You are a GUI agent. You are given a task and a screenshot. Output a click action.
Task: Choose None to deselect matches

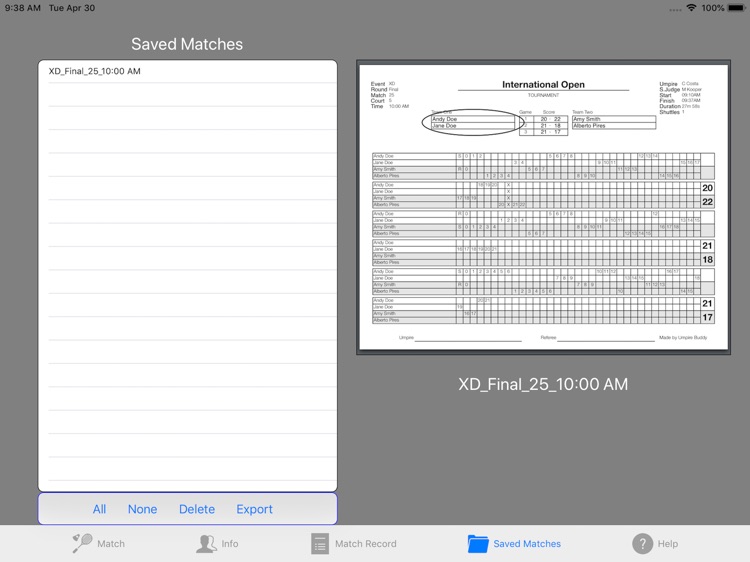click(x=143, y=509)
